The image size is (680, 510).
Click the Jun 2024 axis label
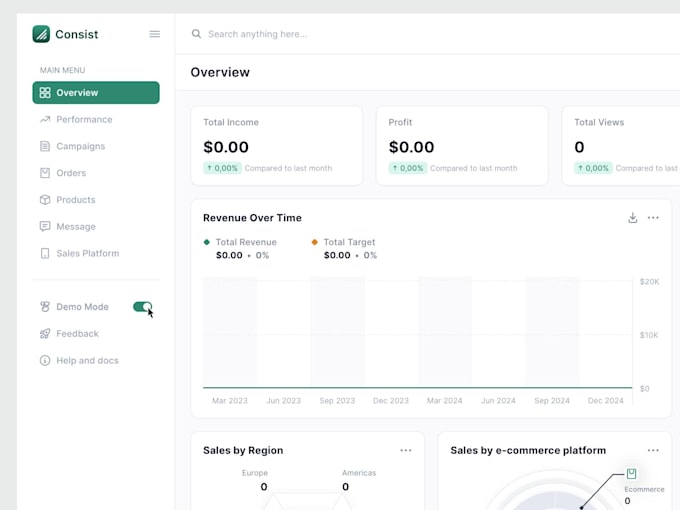(498, 401)
